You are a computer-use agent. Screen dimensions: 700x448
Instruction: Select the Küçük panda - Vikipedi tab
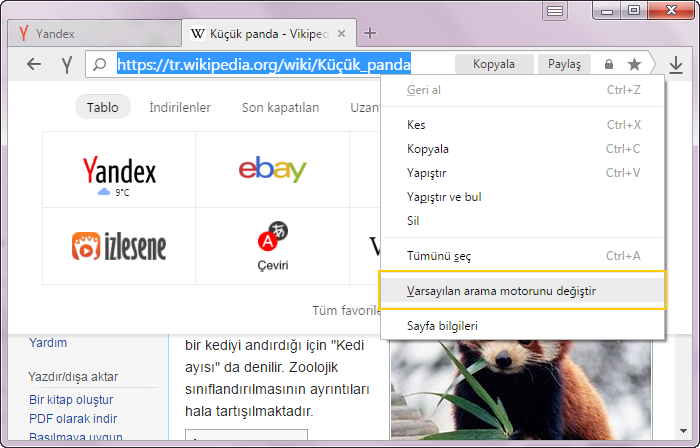point(269,33)
